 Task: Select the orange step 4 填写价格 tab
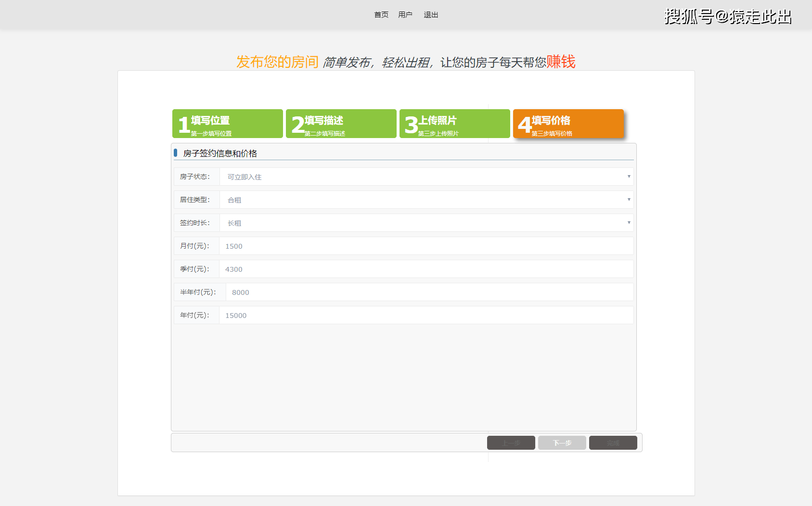tap(568, 124)
